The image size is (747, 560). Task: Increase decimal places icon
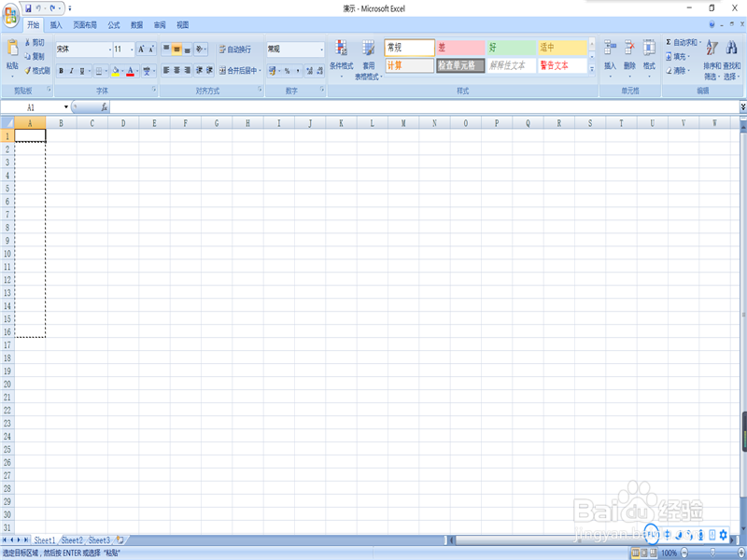click(x=309, y=71)
